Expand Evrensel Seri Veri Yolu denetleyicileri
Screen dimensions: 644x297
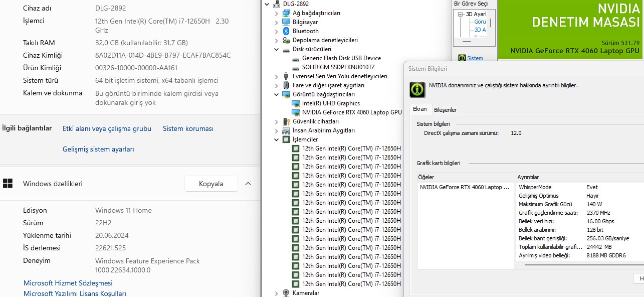(276, 76)
